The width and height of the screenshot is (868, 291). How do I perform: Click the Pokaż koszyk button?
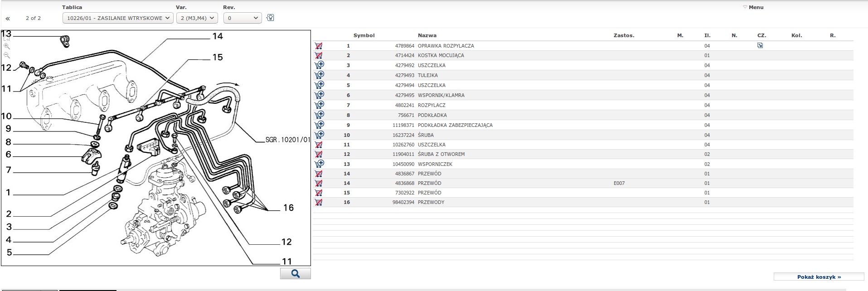(819, 277)
